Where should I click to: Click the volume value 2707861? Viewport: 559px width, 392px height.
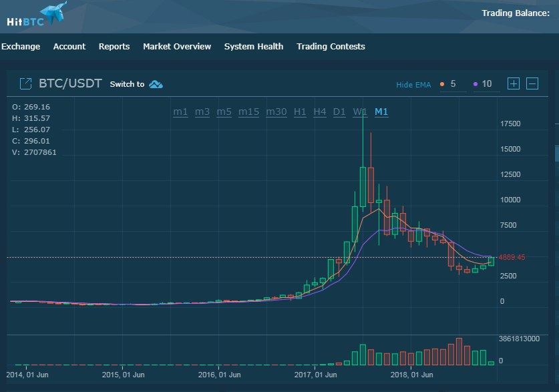pos(40,152)
